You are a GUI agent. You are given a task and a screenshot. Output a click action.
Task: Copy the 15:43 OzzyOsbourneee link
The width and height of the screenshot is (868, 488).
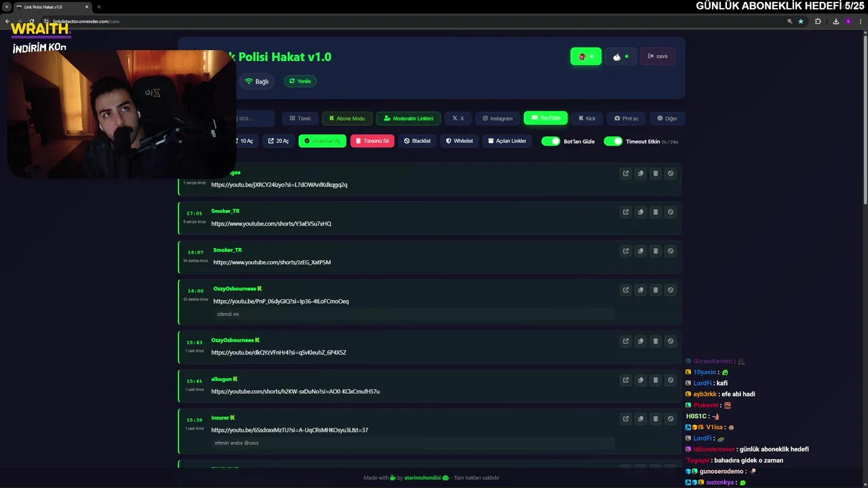[640, 341]
